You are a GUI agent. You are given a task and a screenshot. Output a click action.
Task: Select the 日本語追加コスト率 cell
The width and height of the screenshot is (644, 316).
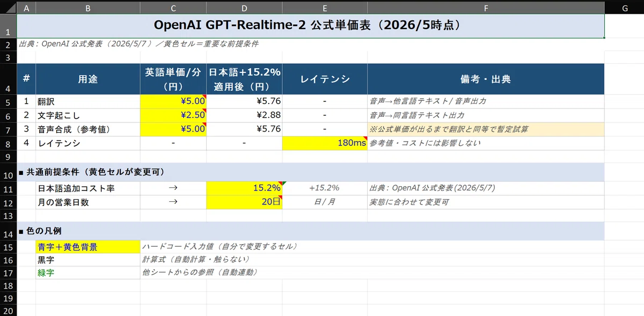[x=87, y=188]
